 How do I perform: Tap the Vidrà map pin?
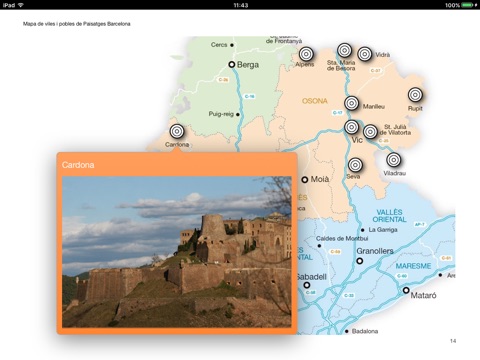click(x=365, y=54)
